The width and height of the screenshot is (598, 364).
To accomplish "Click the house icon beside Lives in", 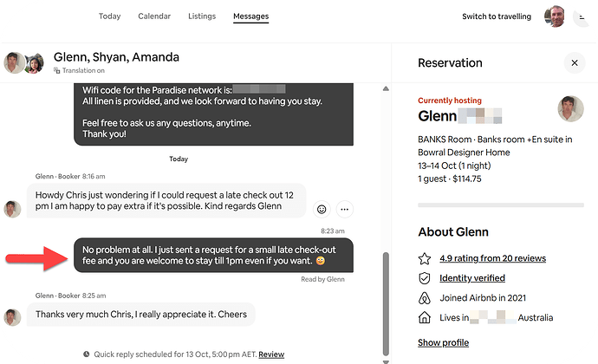I will point(425,318).
